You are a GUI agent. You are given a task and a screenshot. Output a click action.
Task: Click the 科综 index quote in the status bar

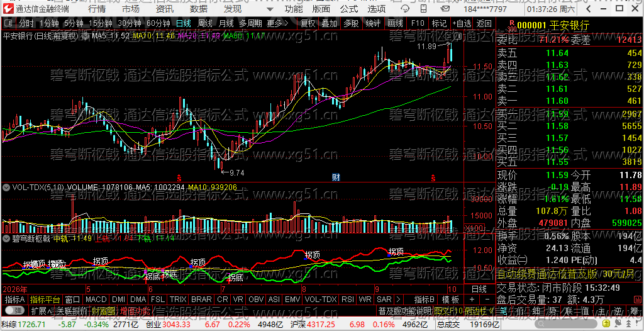click(x=71, y=325)
